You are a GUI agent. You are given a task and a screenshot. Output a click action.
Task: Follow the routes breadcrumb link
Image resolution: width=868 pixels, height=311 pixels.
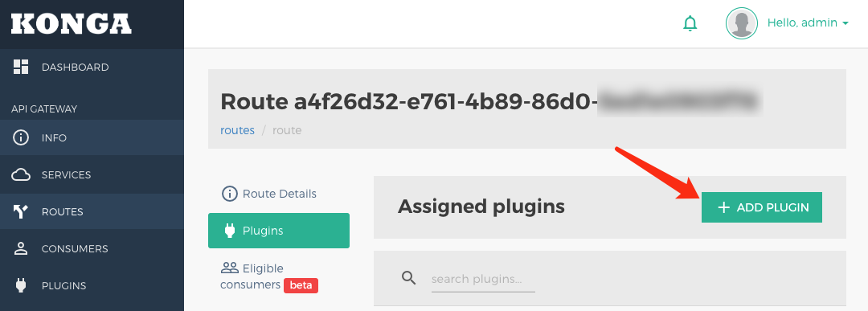[237, 131]
